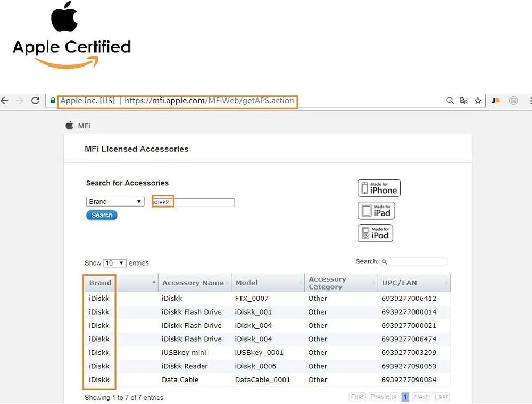Image resolution: width=532 pixels, height=404 pixels.
Task: Click the Apple logo next to MFi
Action: 69,125
